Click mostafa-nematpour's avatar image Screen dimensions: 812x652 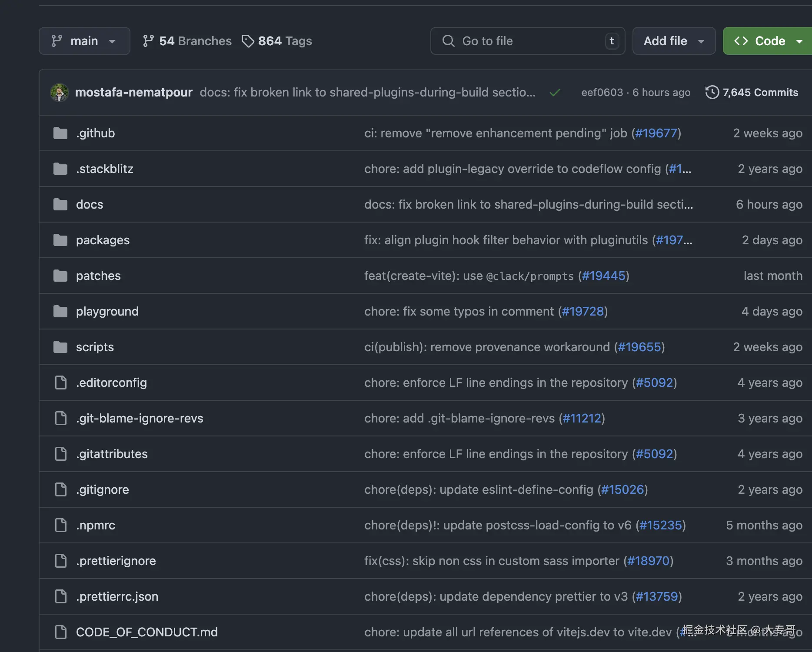coord(60,92)
